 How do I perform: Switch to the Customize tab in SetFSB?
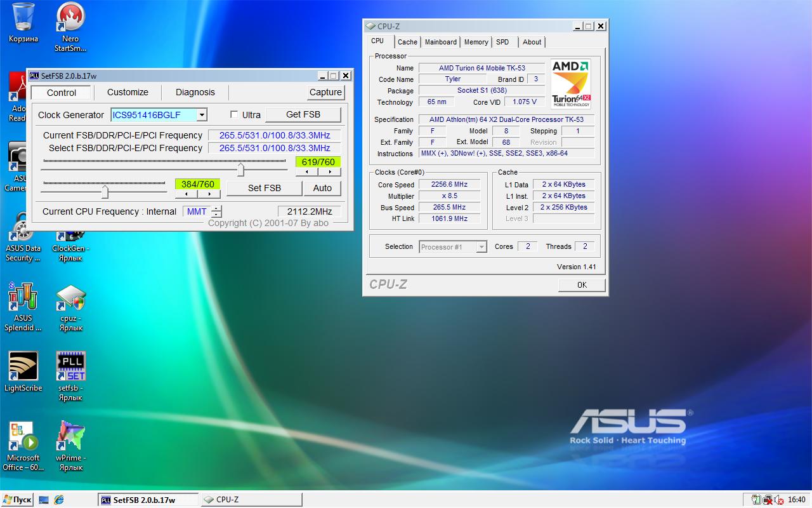click(x=128, y=92)
